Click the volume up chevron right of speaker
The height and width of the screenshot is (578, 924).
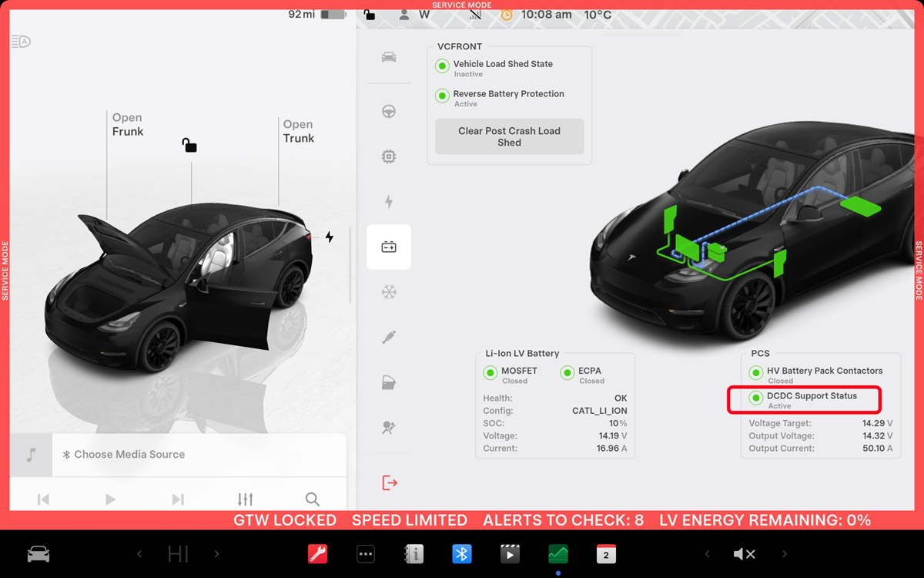click(x=785, y=554)
